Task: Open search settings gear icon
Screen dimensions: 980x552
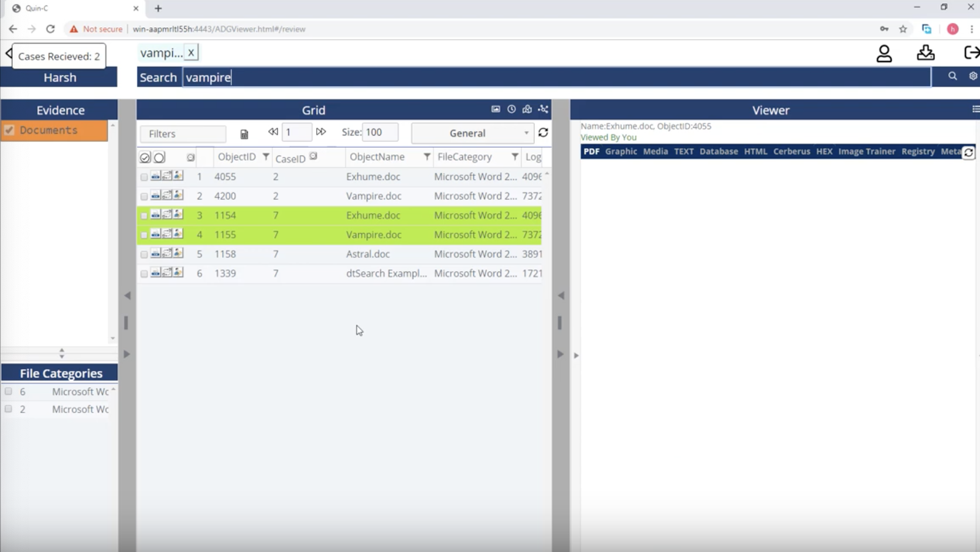Action: [973, 77]
